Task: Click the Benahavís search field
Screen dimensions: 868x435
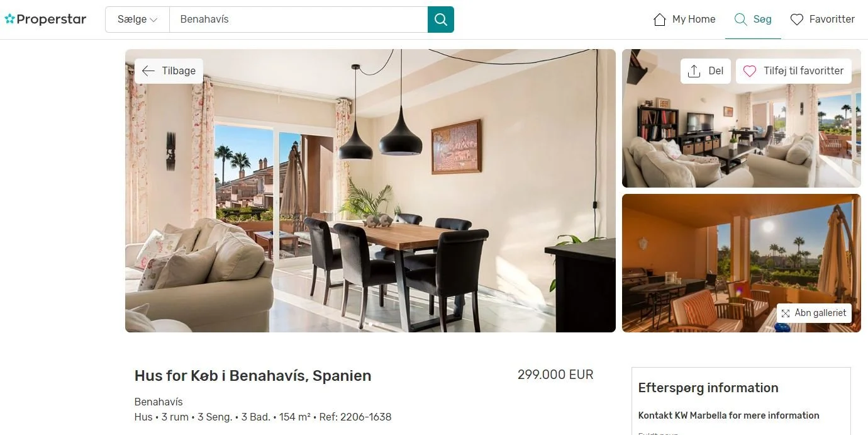Action: point(299,20)
